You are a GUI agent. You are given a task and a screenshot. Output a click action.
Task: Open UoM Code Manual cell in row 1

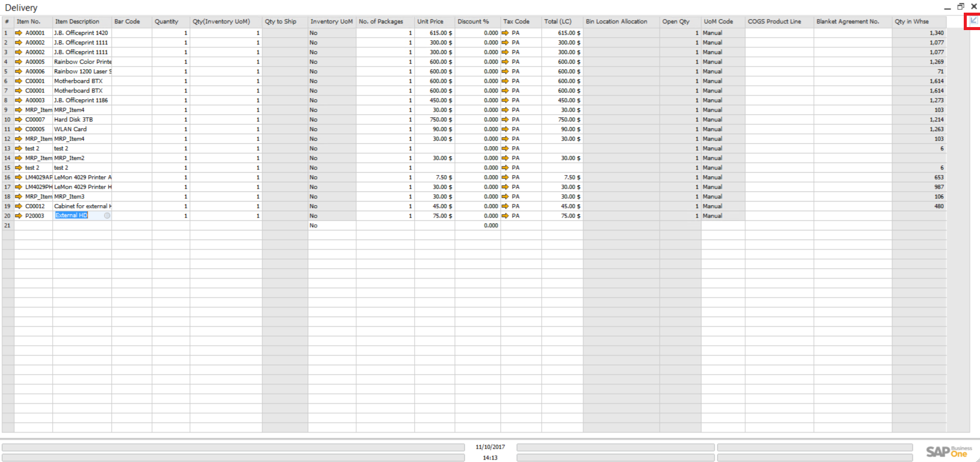pos(722,33)
